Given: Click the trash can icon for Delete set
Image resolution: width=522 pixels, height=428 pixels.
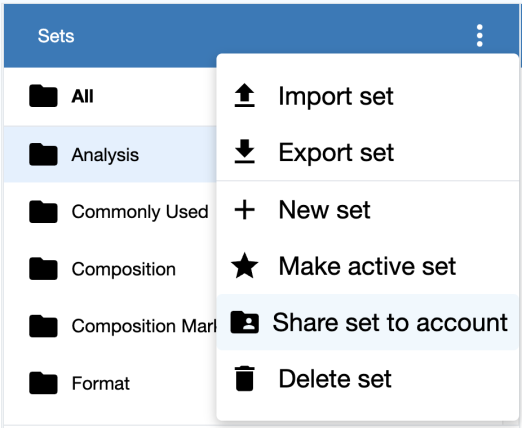Looking at the screenshot, I should click(244, 378).
